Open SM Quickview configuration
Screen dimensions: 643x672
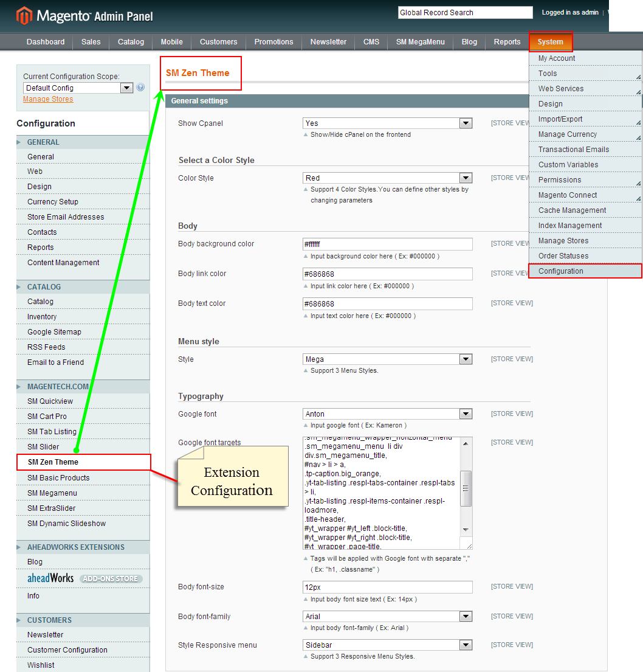[83, 401]
